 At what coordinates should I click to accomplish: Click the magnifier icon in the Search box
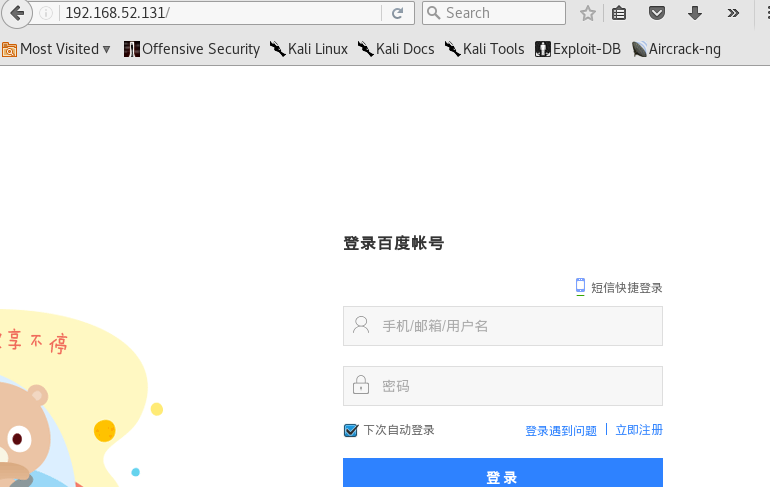(433, 13)
